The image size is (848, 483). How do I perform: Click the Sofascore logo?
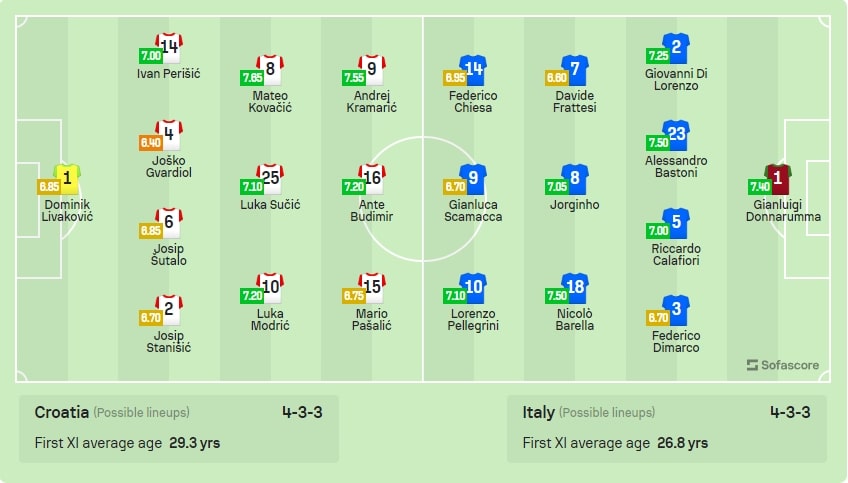coord(783,365)
